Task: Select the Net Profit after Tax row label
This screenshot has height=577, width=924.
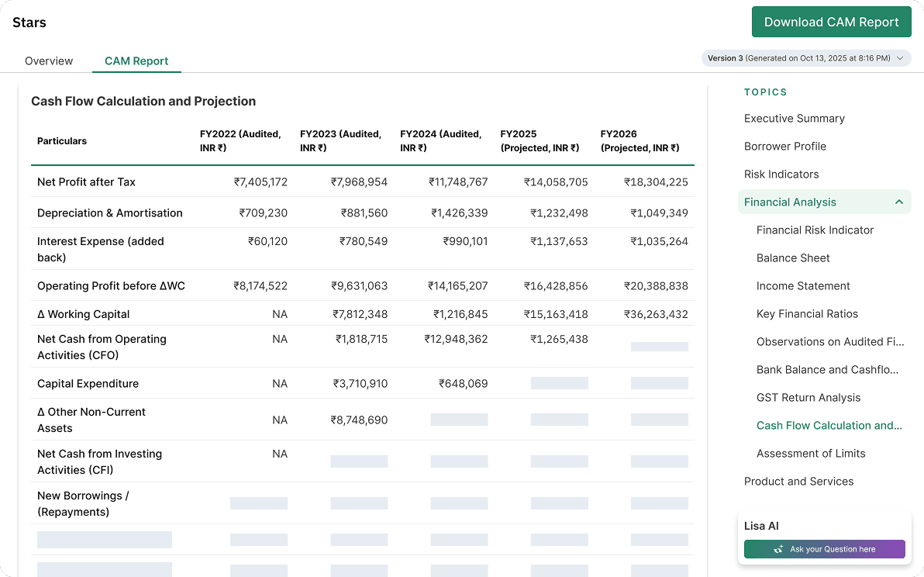Action: pos(86,182)
